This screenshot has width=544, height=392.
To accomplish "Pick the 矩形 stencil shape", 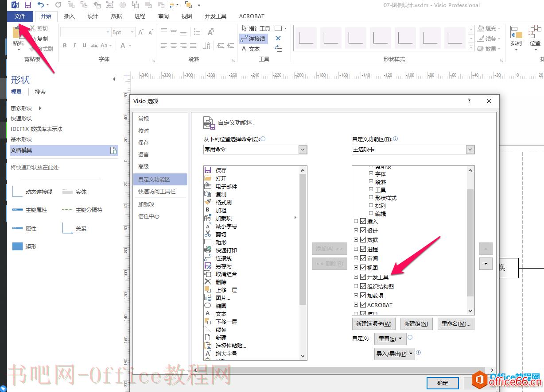I will (24, 246).
